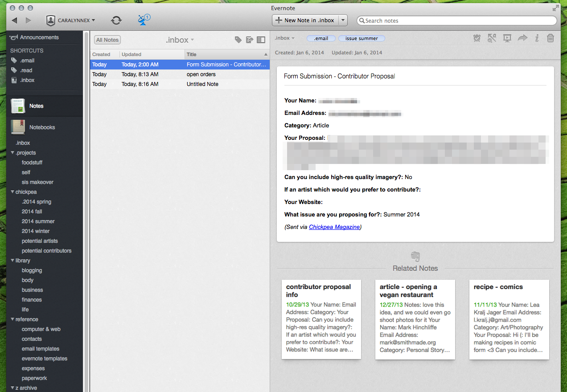Sort notes by Created column
The height and width of the screenshot is (392, 567).
pyautogui.click(x=105, y=54)
